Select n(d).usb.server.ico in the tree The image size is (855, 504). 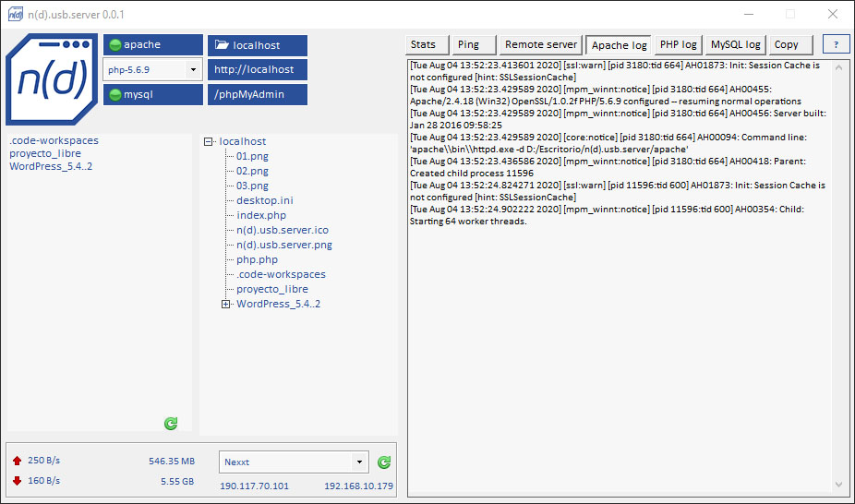[x=283, y=230]
